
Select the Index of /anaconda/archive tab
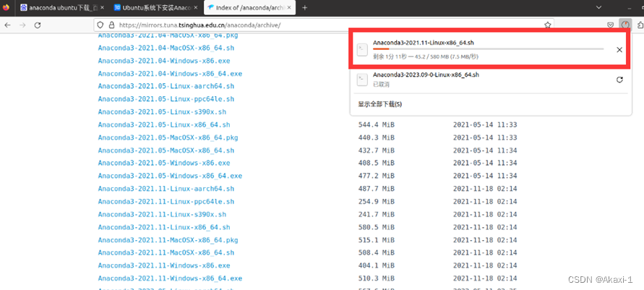coord(251,7)
